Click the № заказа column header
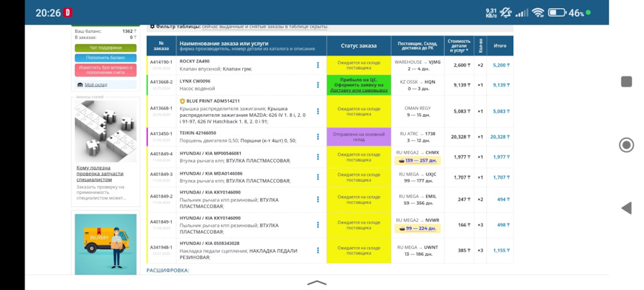Screen dimensions: 644x290 pyautogui.click(x=162, y=46)
